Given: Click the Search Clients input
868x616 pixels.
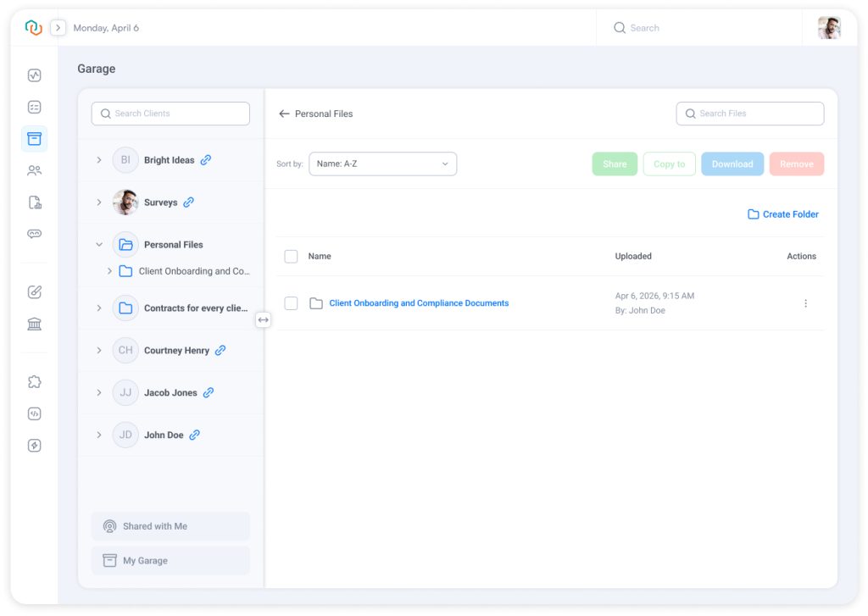Looking at the screenshot, I should [170, 114].
